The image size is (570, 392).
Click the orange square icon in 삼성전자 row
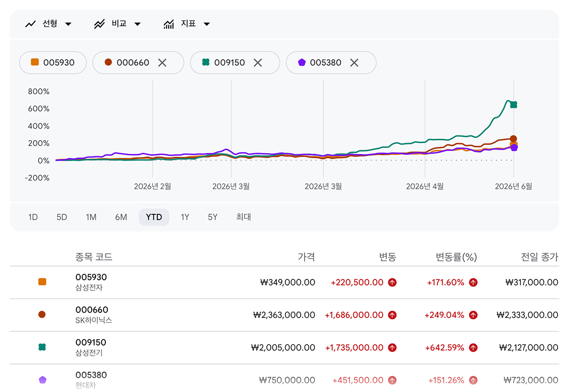[42, 282]
